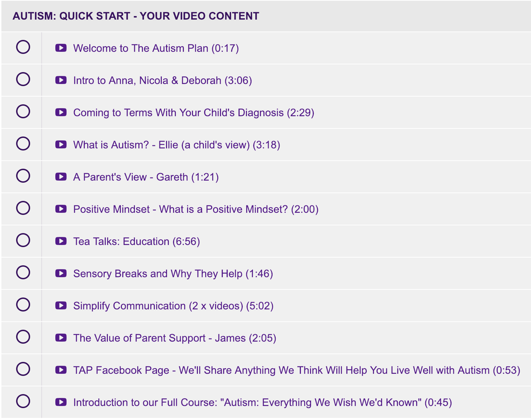Toggle the completion circle for Positive Mindset lesson
The height and width of the screenshot is (420, 531).
[23, 208]
